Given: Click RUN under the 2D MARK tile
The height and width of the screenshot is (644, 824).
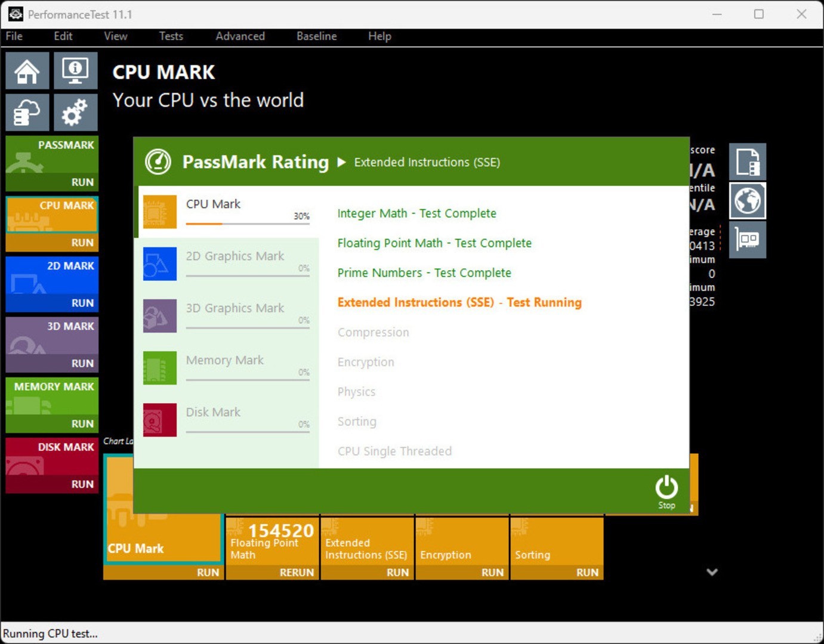Looking at the screenshot, I should (82, 303).
